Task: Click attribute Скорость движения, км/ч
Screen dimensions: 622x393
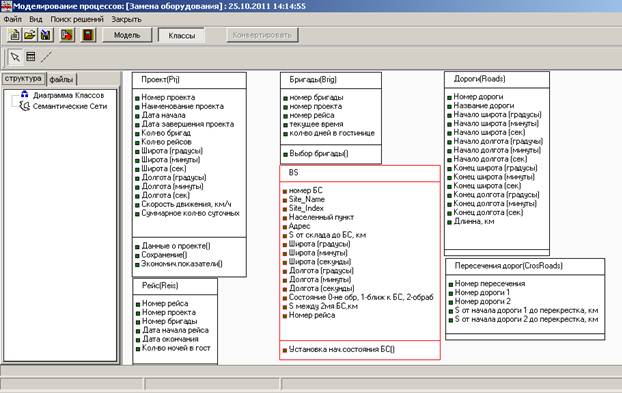Action: (186, 204)
